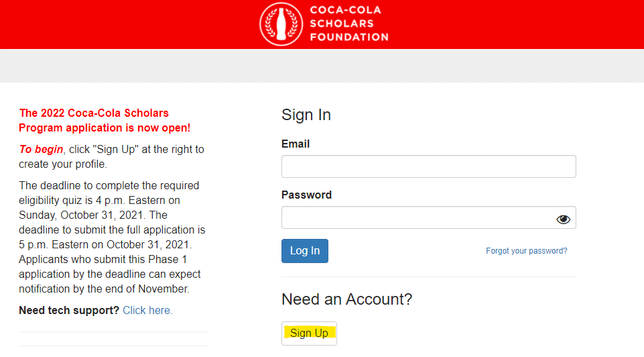Click the highlighted Sign Up button
This screenshot has width=644, height=357.
pos(309,333)
